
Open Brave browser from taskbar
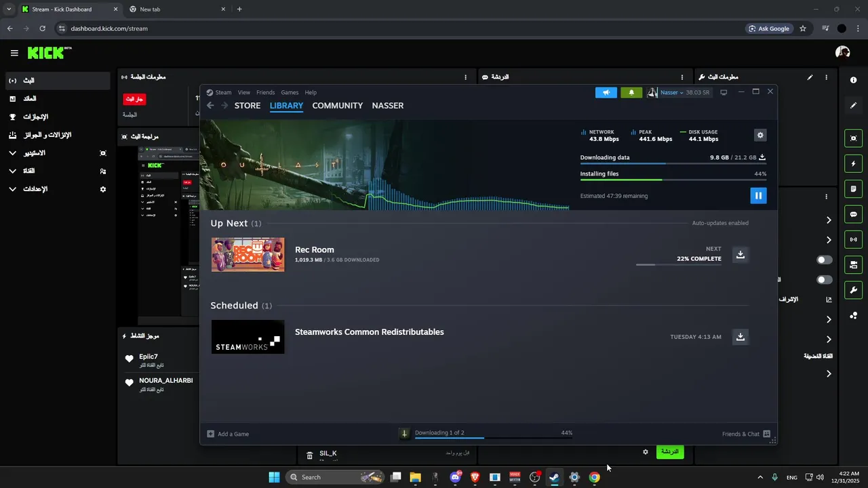click(475, 477)
